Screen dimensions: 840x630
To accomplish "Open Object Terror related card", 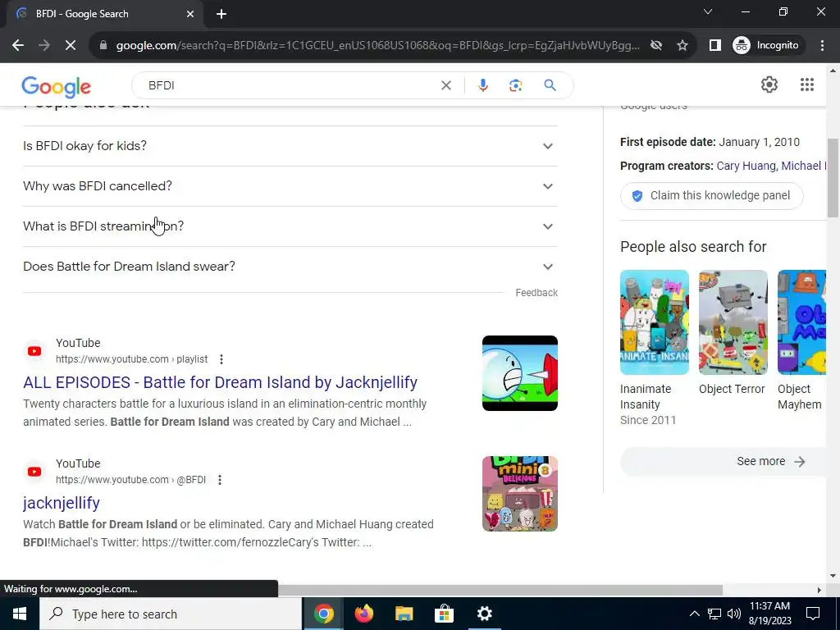I will pos(733,333).
